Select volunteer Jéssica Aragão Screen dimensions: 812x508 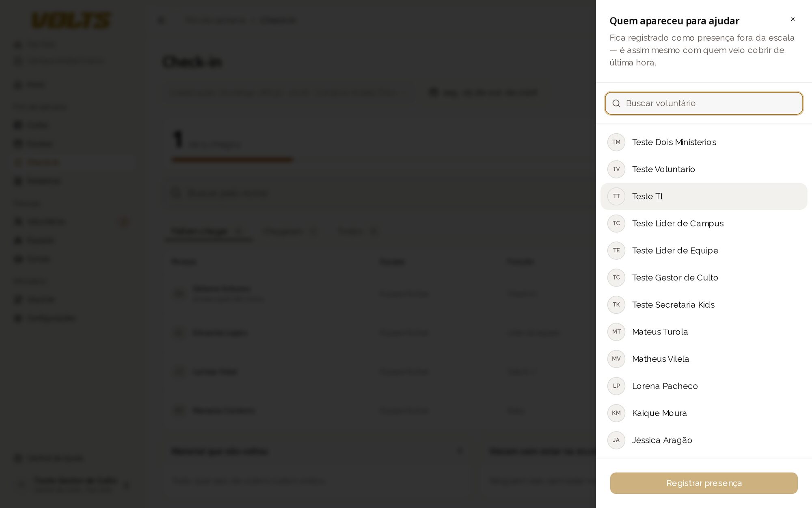[x=704, y=440]
